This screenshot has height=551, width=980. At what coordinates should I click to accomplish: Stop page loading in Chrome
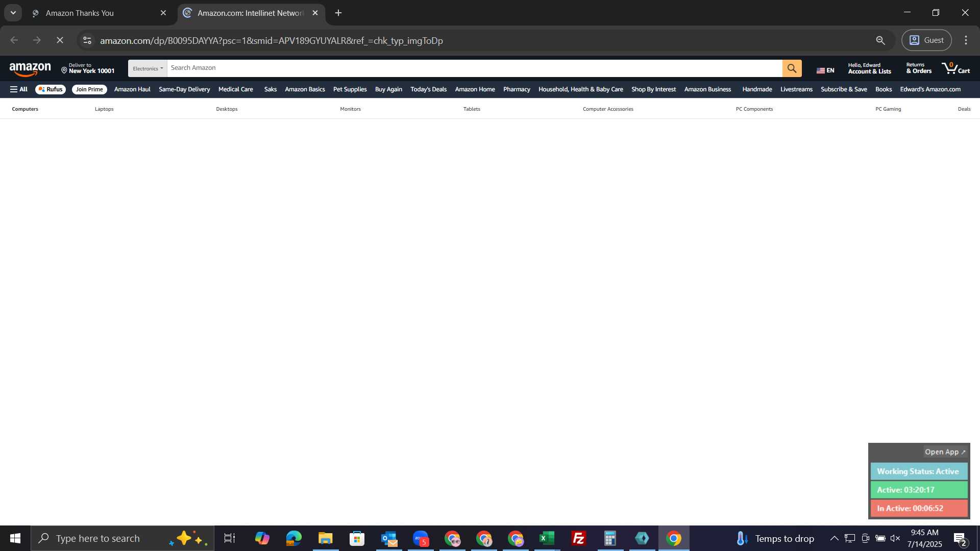click(x=60, y=40)
